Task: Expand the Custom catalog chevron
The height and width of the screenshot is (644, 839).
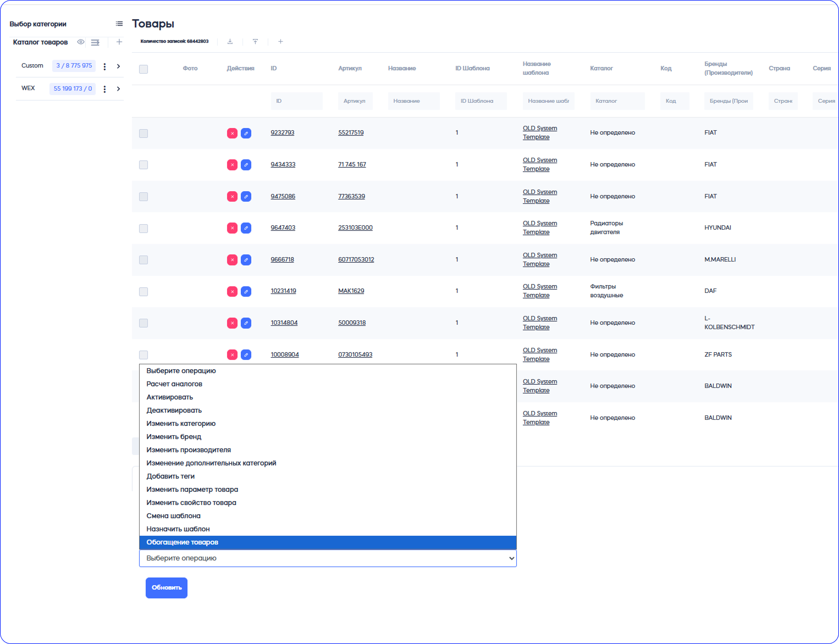Action: coord(118,66)
